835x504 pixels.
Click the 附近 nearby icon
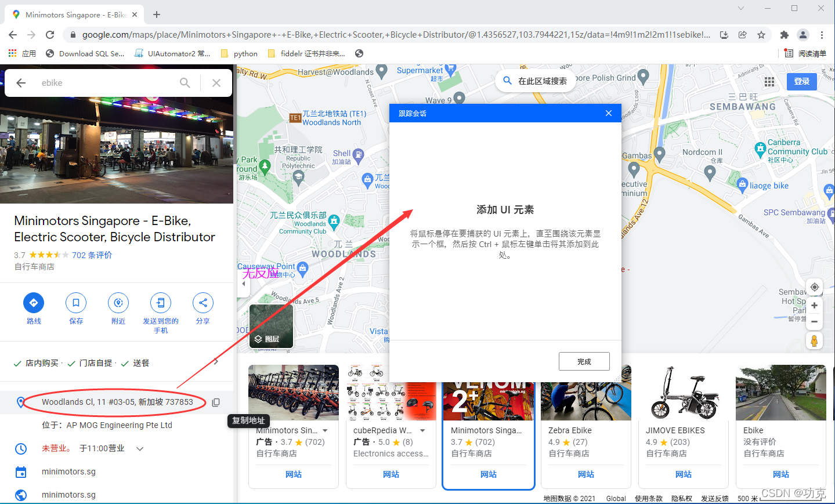(x=118, y=303)
